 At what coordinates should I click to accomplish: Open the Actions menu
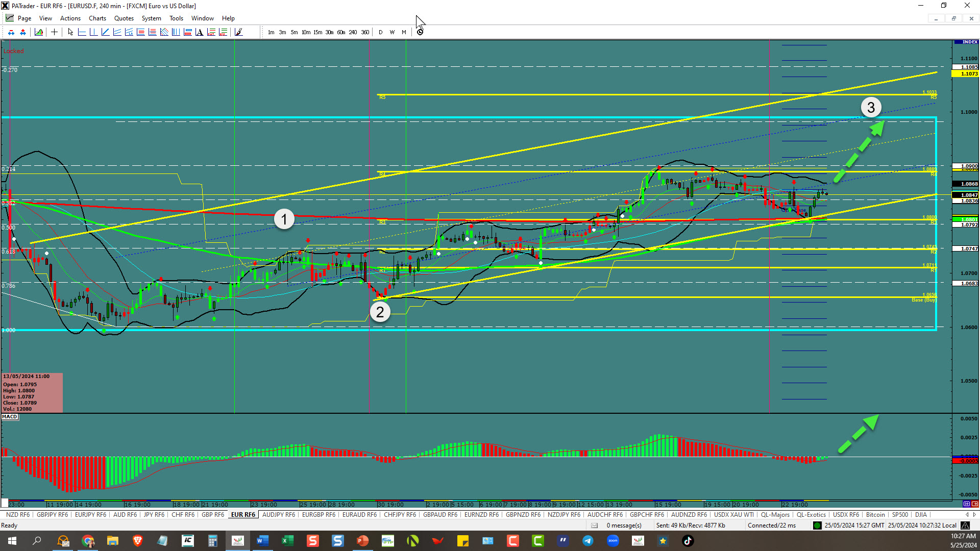coord(70,18)
